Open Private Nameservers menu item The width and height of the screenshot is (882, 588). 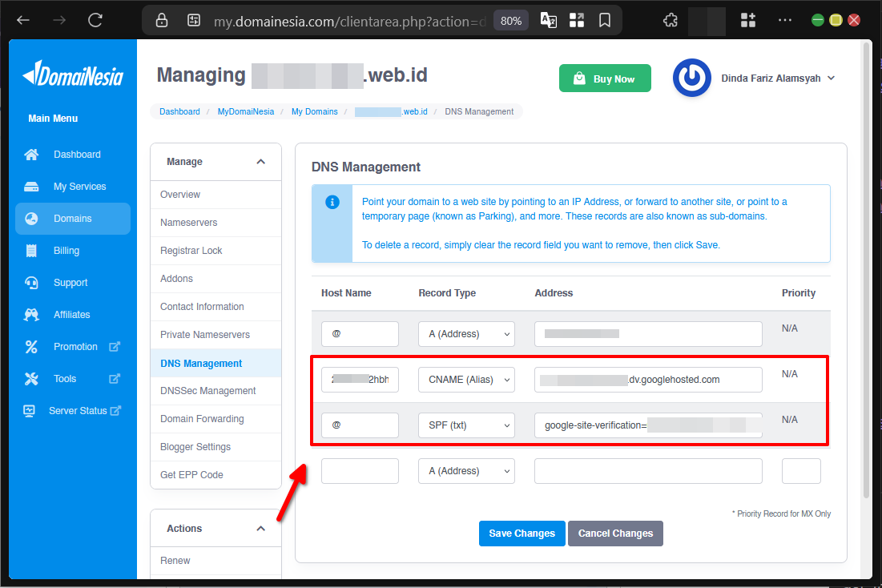(x=216, y=335)
